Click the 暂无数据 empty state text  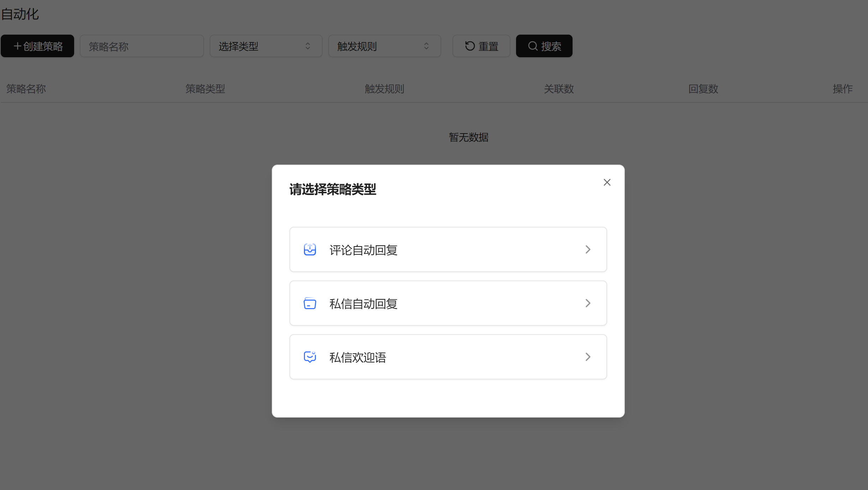[469, 137]
